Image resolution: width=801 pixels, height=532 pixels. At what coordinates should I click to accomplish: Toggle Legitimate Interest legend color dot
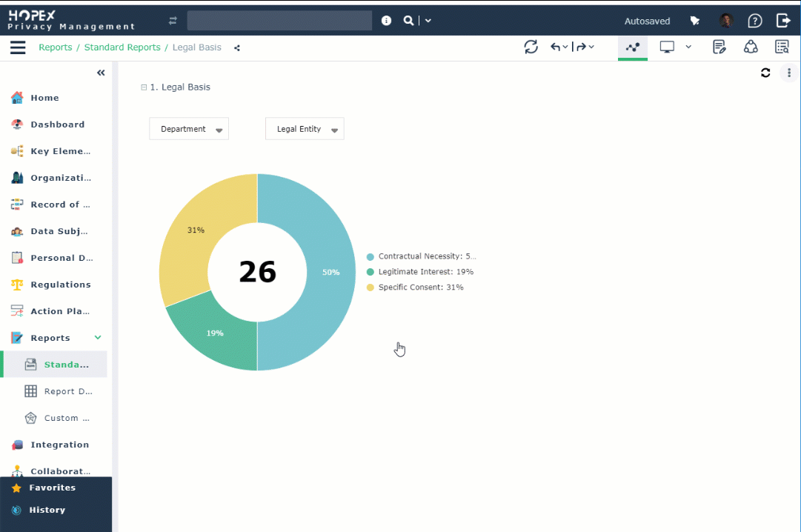pos(370,272)
